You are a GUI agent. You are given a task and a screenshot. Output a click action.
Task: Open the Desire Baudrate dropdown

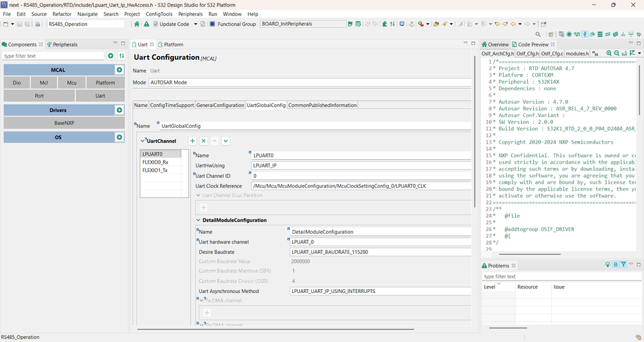point(380,252)
